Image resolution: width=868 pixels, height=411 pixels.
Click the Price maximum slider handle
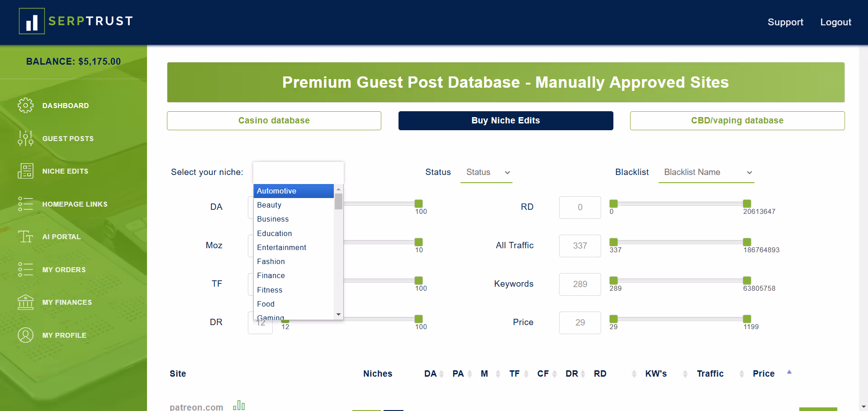point(747,319)
